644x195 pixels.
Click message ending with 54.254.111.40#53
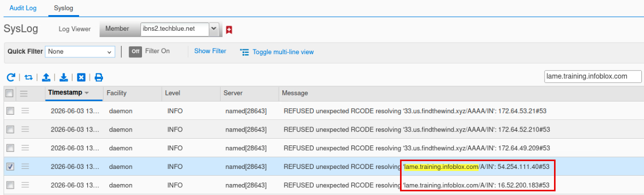coord(417,167)
